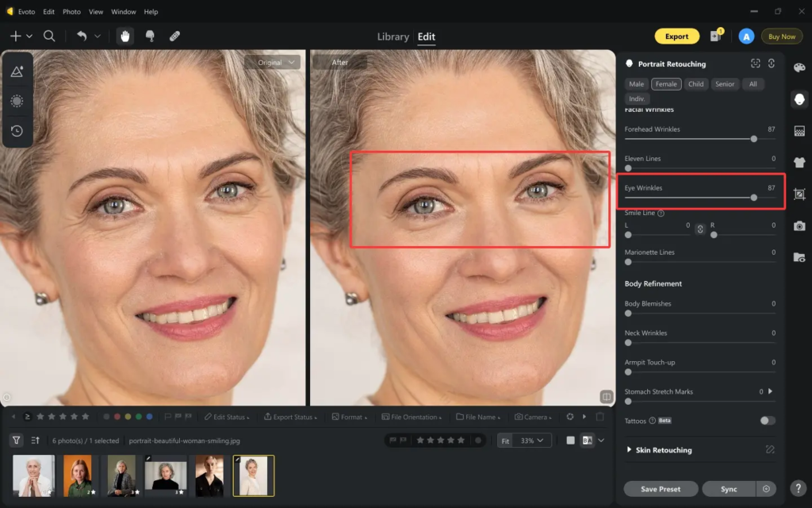Select the Hand pan tool
The image size is (812, 508).
125,36
